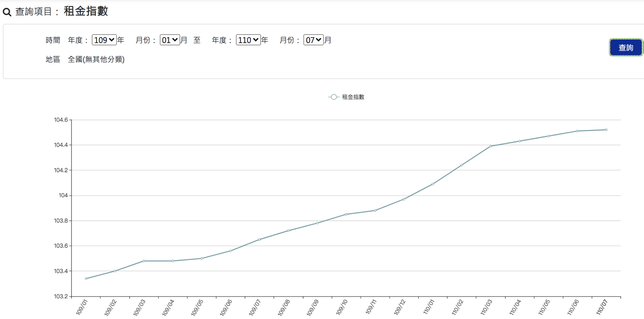Click the 103.2 y-axis label

tap(61, 296)
